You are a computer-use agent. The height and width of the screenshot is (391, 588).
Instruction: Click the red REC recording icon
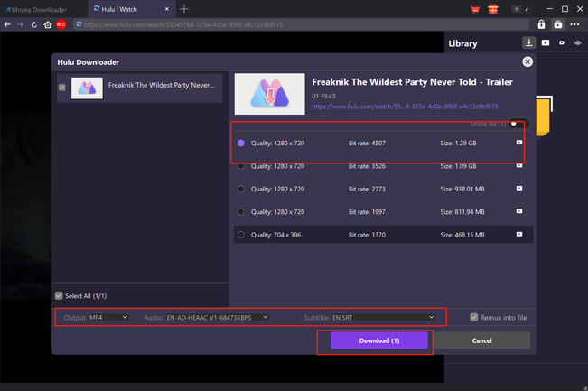(61, 24)
